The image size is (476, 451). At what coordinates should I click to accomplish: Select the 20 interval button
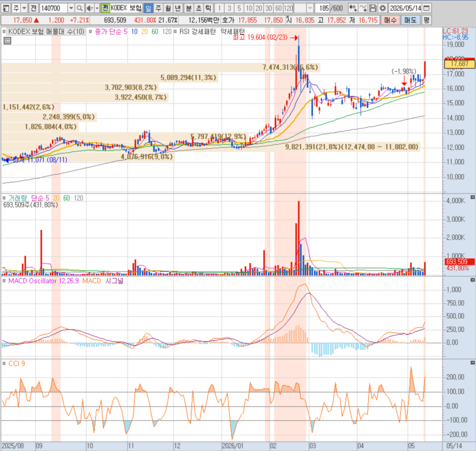tap(259, 8)
